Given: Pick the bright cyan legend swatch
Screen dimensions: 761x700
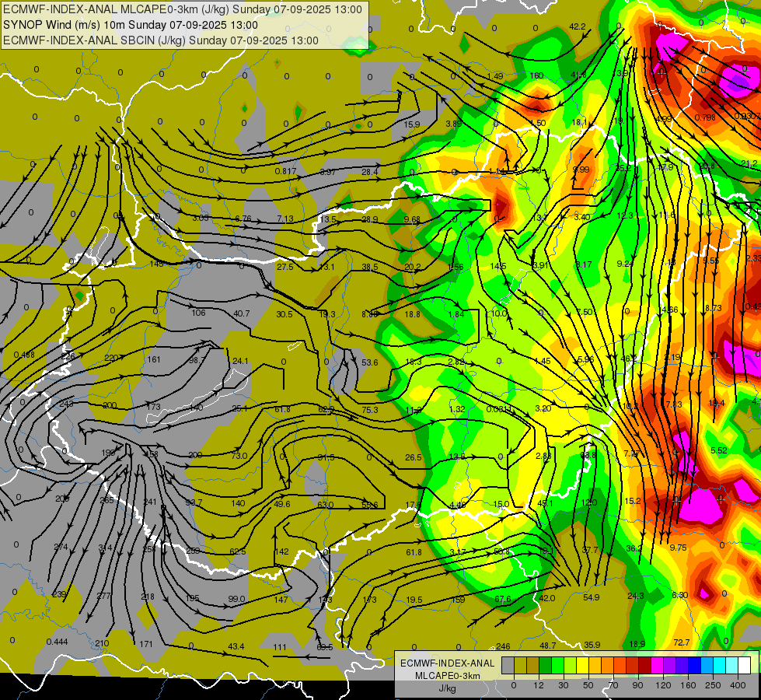Looking at the screenshot, I should tap(719, 666).
